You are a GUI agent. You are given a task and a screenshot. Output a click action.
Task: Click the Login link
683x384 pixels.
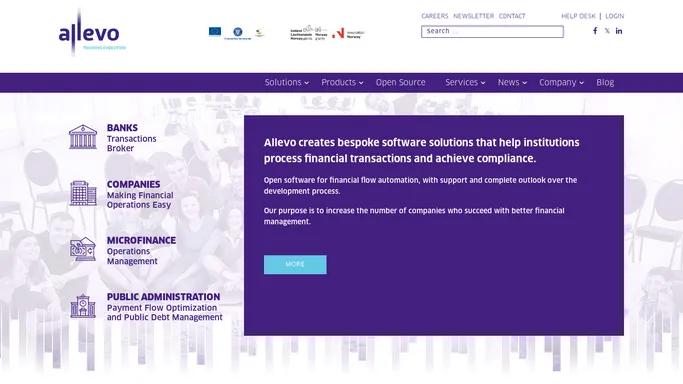click(x=615, y=16)
